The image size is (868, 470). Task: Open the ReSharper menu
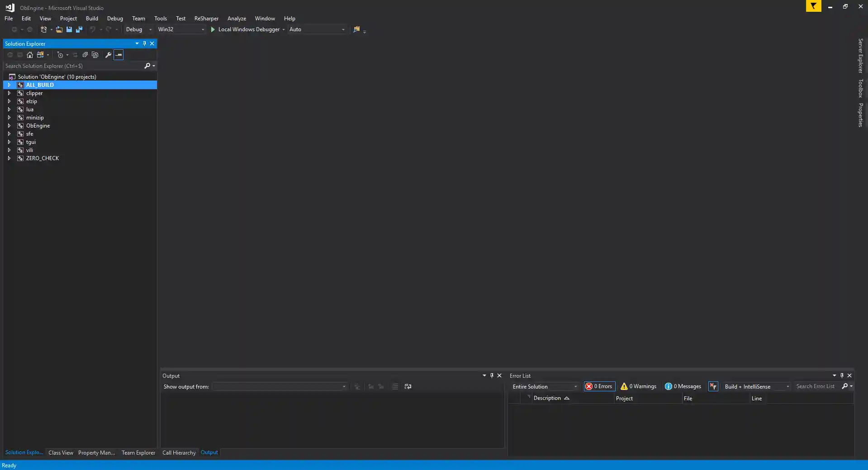(206, 19)
